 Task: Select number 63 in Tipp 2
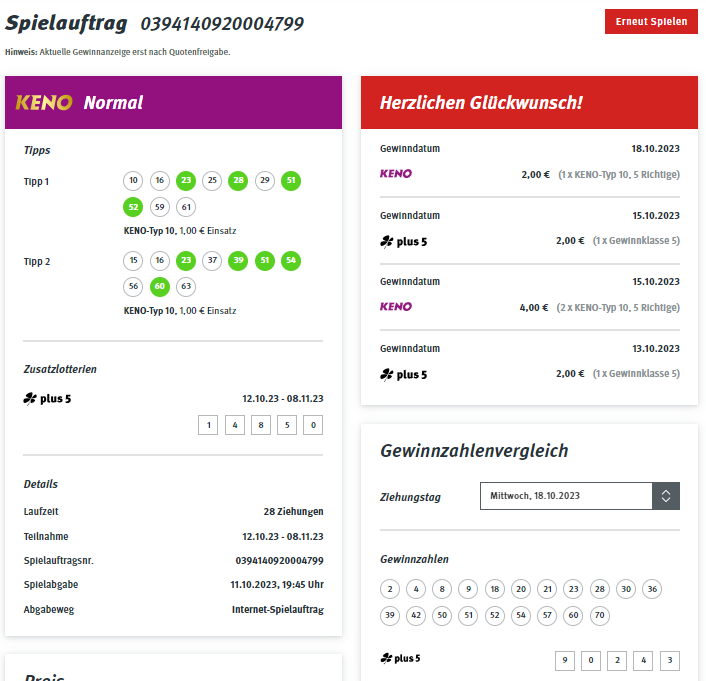pos(186,286)
